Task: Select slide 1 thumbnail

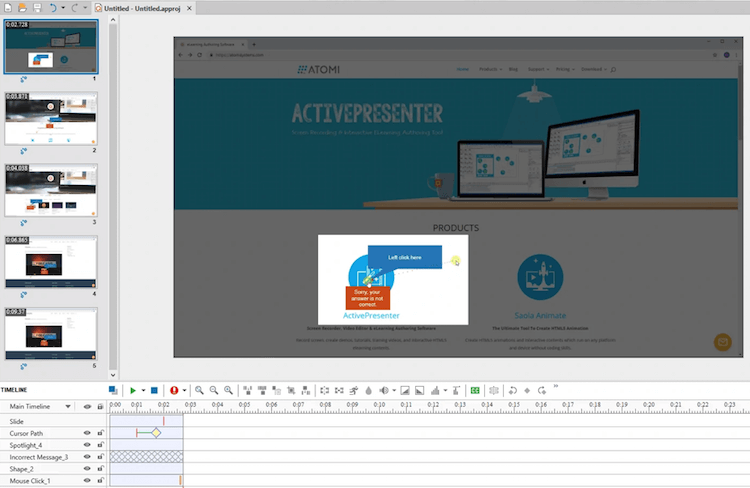Action: [51, 46]
